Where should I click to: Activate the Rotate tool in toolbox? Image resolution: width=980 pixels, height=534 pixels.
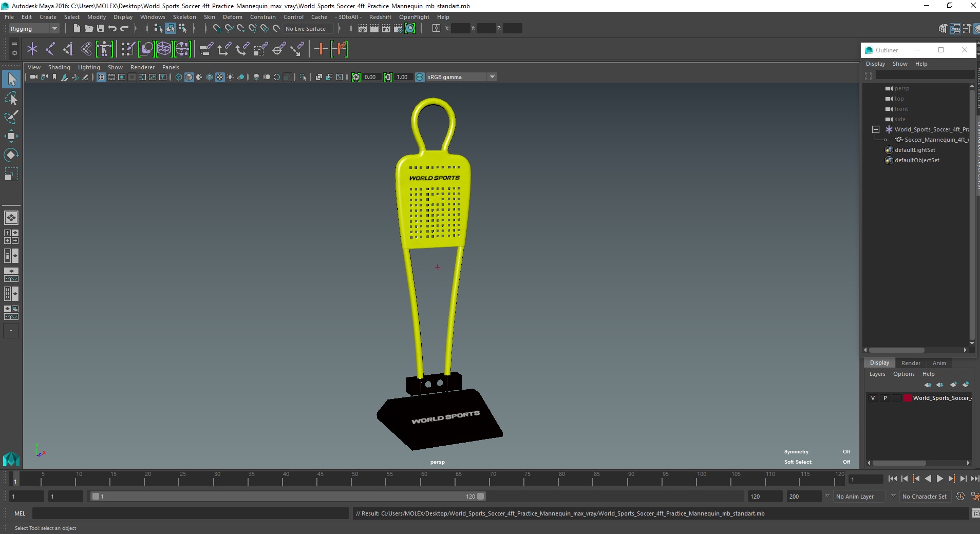(11, 155)
